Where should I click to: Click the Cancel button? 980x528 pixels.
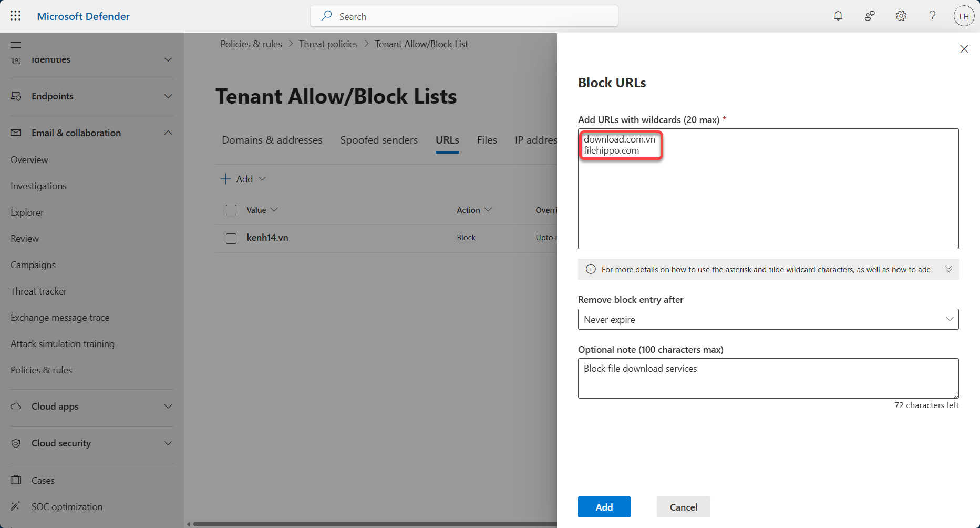click(683, 507)
